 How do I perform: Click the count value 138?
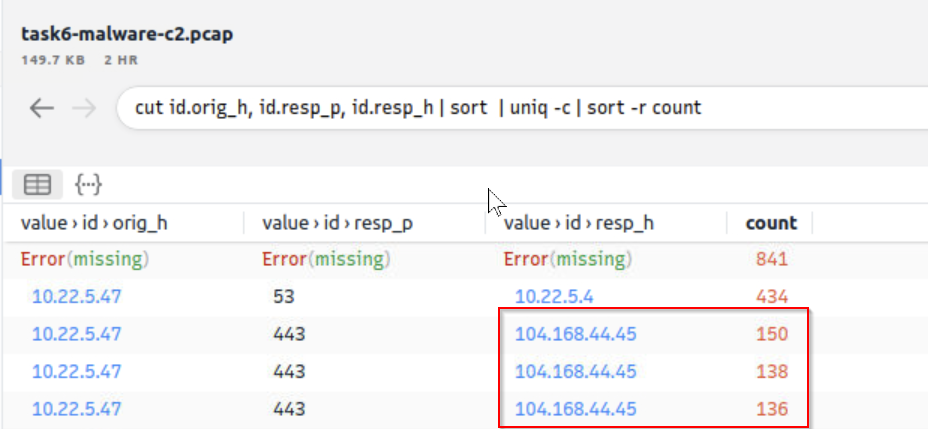pos(772,372)
